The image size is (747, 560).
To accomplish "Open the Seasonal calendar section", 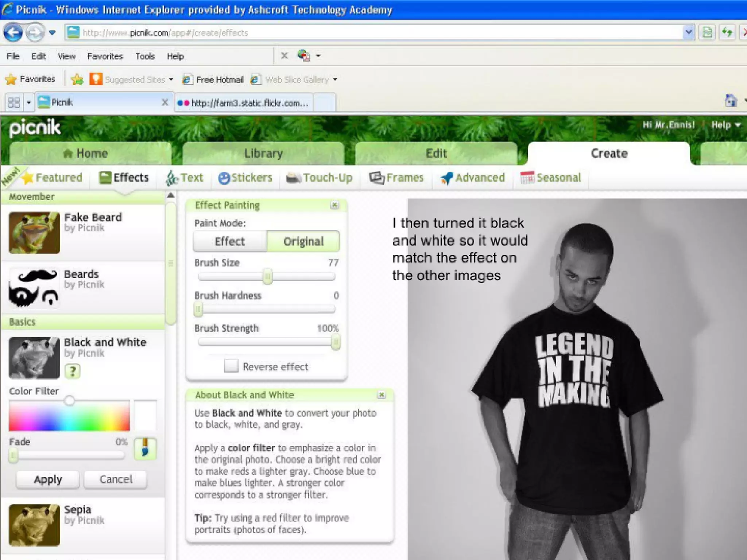I will tap(551, 178).
